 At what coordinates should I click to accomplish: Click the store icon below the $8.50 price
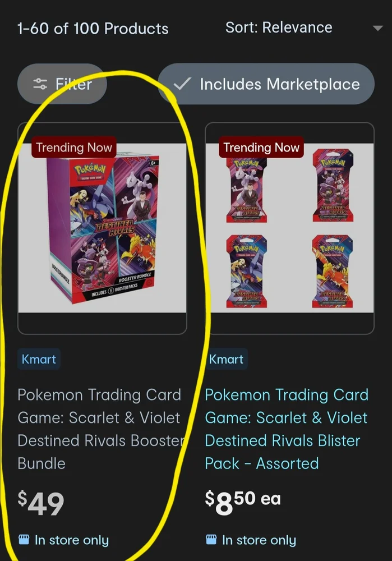coord(211,539)
